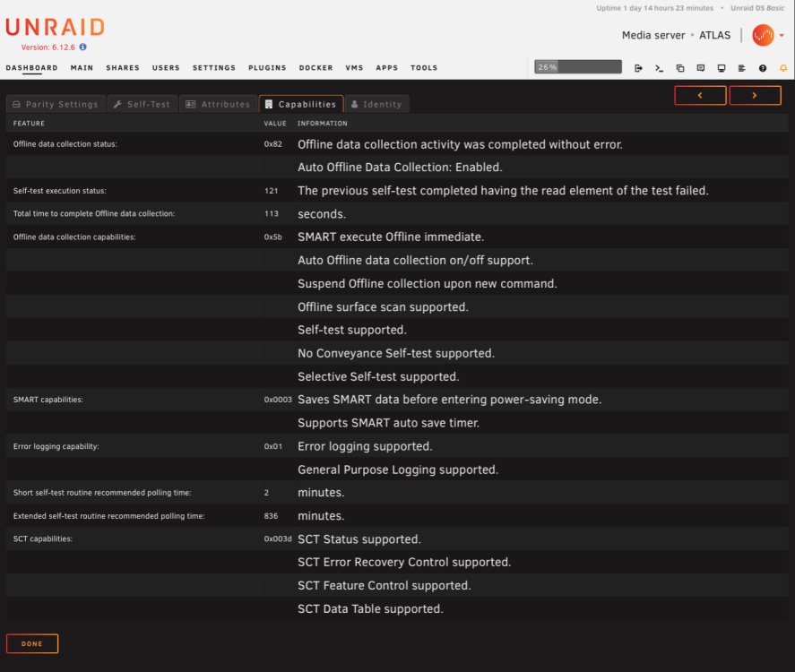Click the 0x5b capabilities value

[x=272, y=237]
